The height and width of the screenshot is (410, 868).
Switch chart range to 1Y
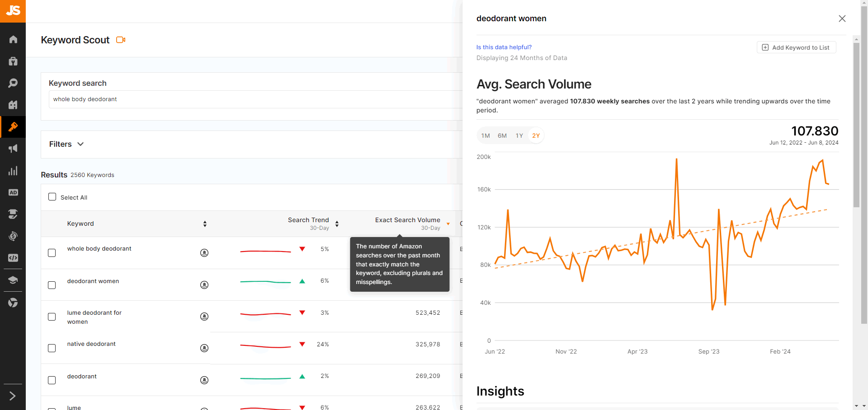pos(519,135)
